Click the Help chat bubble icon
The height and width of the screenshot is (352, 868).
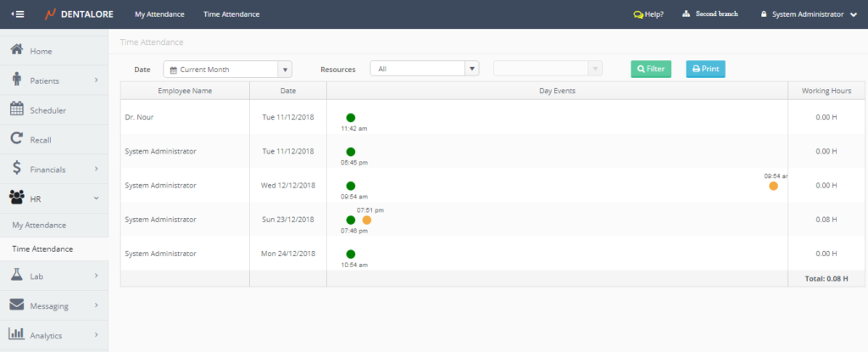638,14
